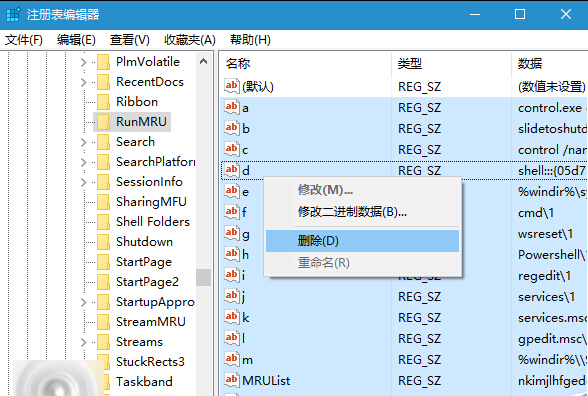Choose 修改二进制数据(B)... in context menu
This screenshot has width=588, height=396.
click(x=362, y=212)
